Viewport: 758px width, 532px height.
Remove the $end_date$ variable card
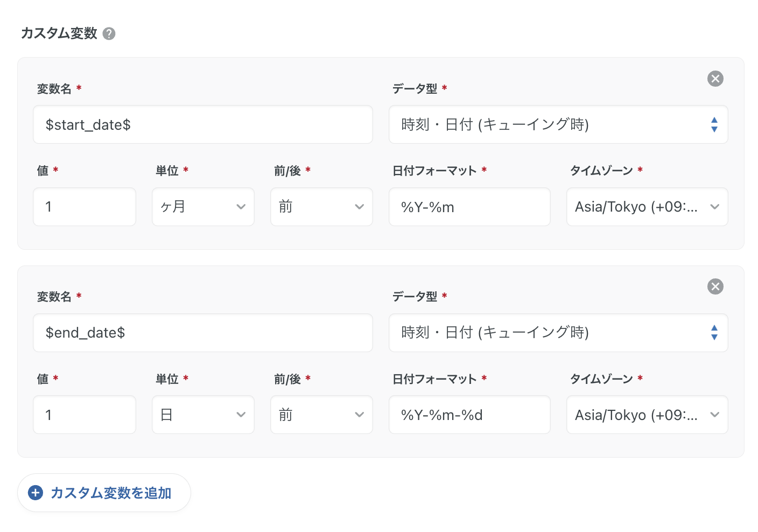pyautogui.click(x=715, y=286)
